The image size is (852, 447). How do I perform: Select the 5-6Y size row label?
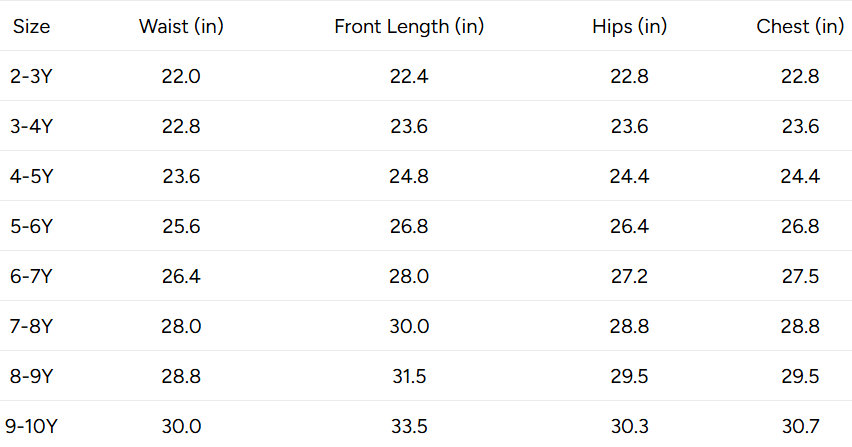coord(31,226)
